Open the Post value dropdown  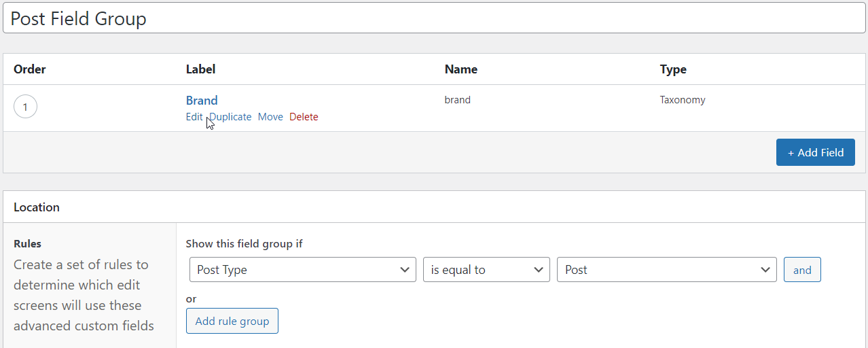click(666, 270)
